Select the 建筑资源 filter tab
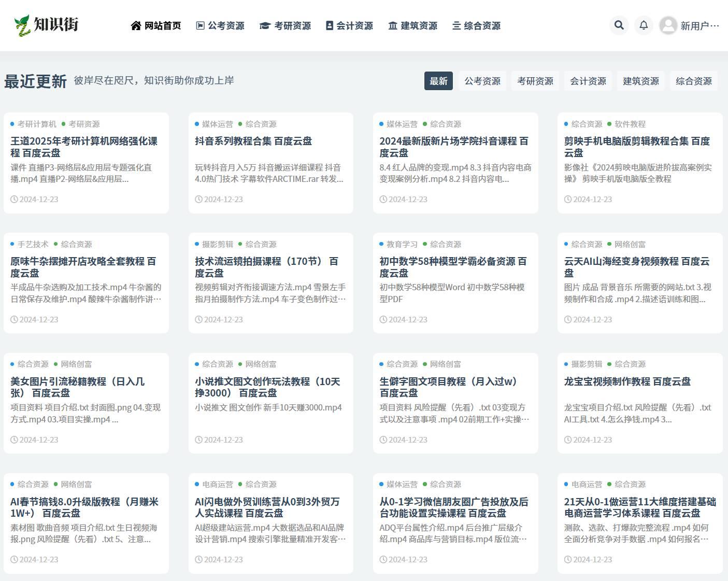Image resolution: width=728 pixels, height=581 pixels. pos(641,81)
